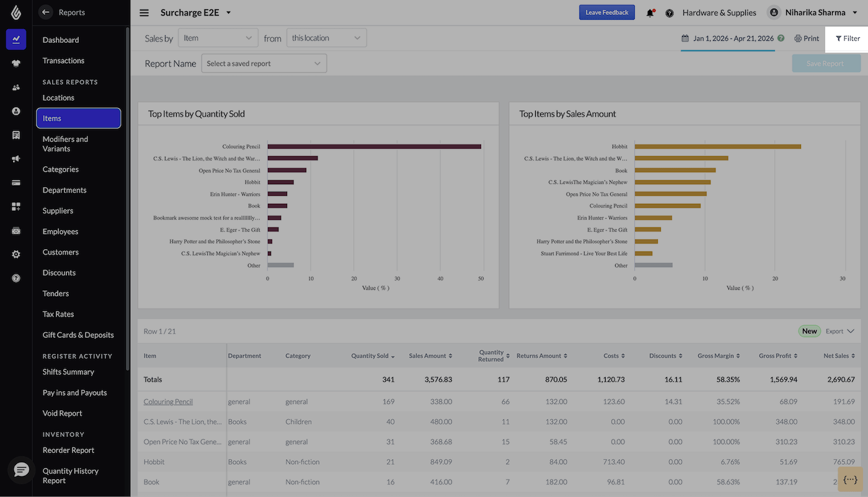Viewport: 868px width, 497px height.
Task: Click the help icon near Hardware & Supplies
Action: (x=670, y=13)
